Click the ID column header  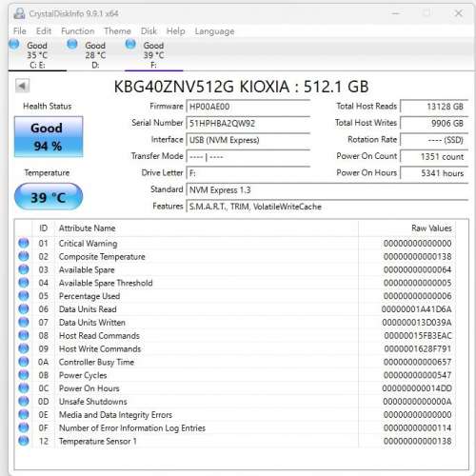[x=44, y=228]
